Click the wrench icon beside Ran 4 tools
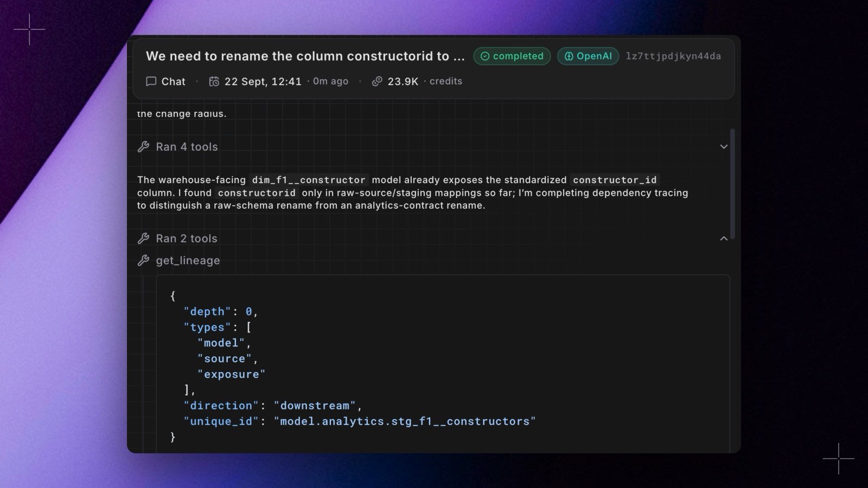 [143, 146]
